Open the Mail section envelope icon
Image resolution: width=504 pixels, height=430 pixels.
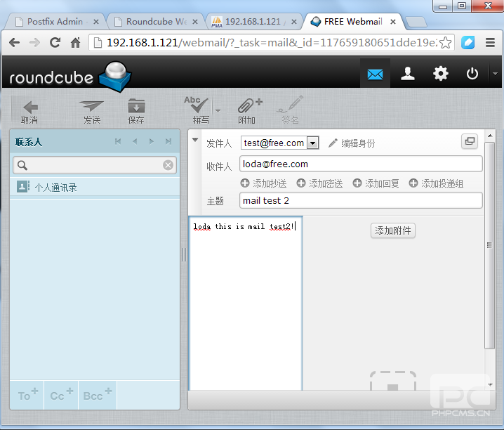[x=375, y=74]
